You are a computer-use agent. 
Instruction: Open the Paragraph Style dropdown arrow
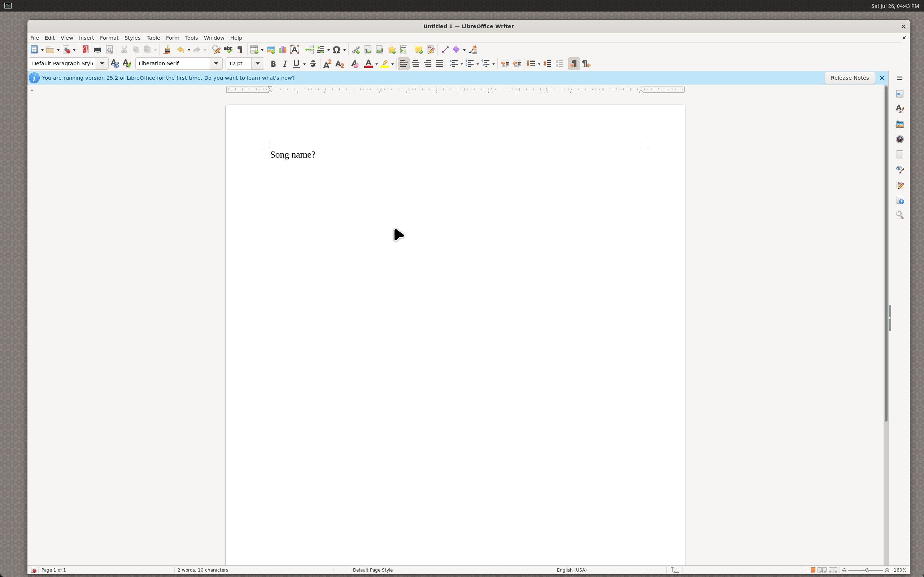[102, 64]
